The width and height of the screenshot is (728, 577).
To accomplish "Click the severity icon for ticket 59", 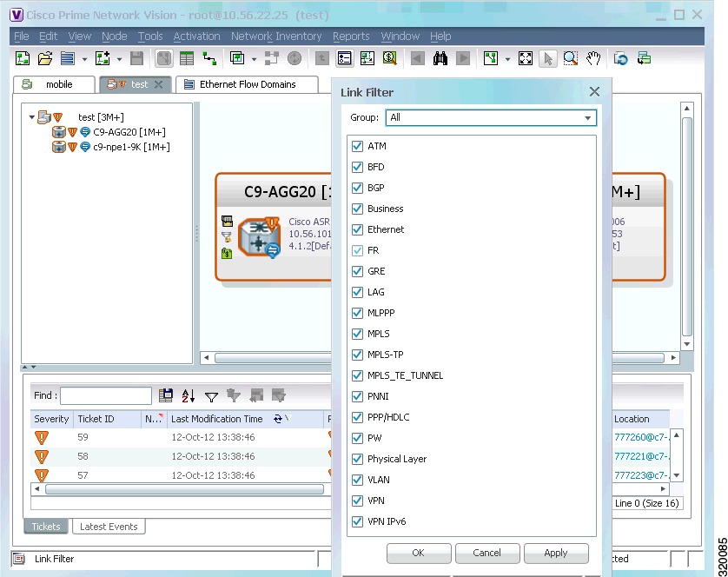I will point(42,437).
